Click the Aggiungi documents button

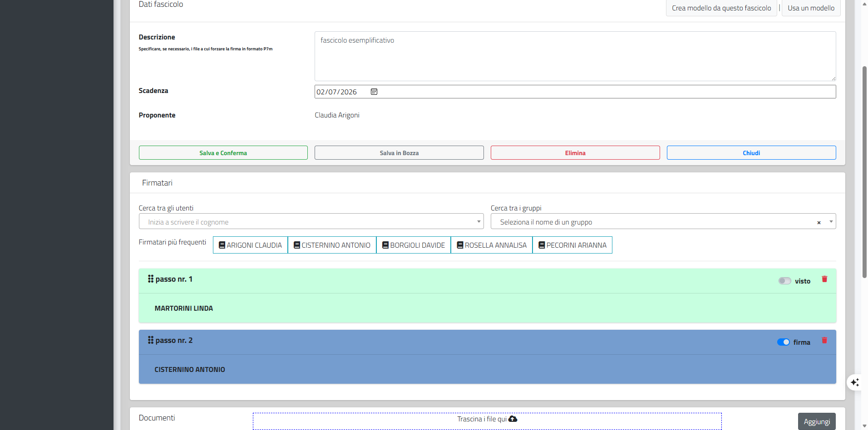[x=817, y=421]
